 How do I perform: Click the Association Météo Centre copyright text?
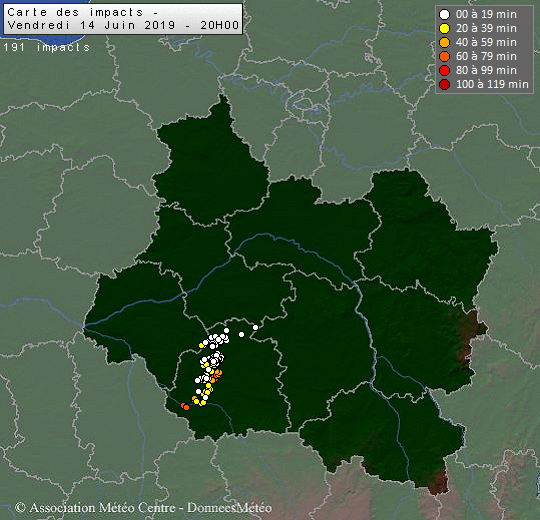point(143,508)
